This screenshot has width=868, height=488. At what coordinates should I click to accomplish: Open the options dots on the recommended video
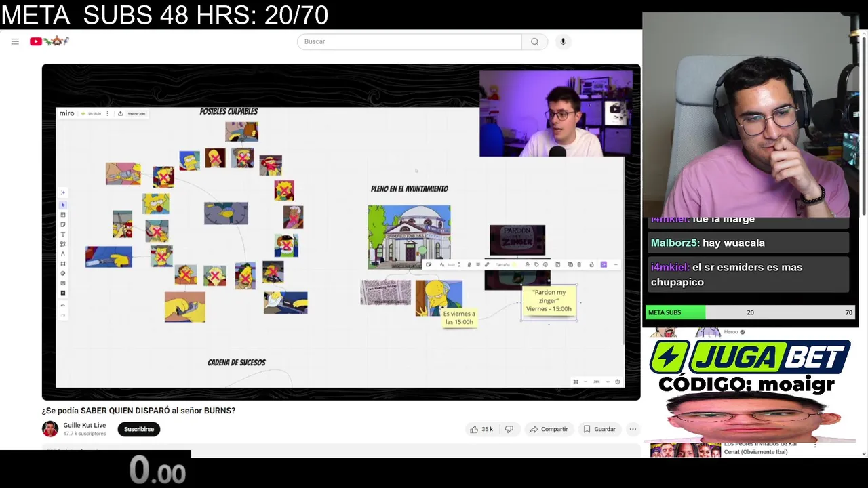tap(815, 446)
